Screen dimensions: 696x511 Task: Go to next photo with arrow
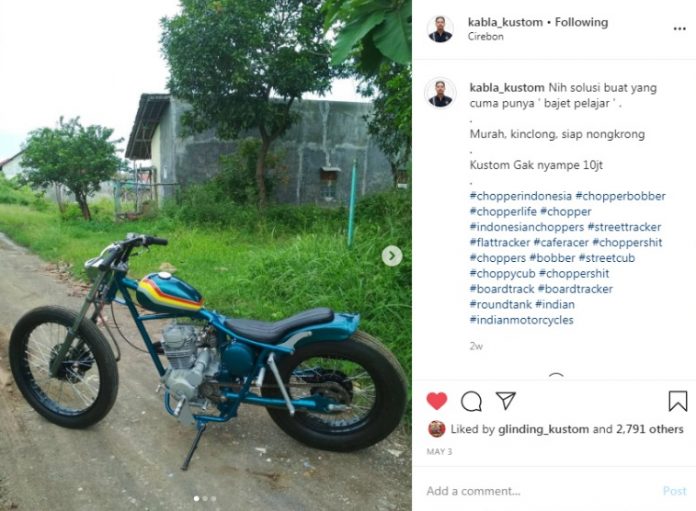tap(392, 256)
